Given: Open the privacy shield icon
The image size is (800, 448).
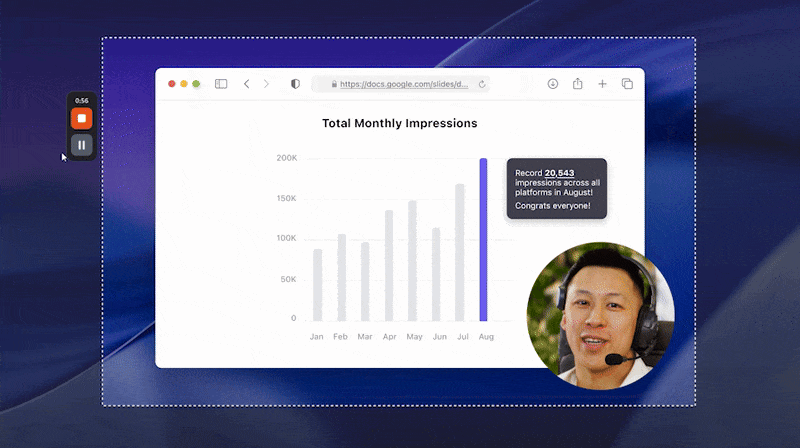Looking at the screenshot, I should [295, 84].
